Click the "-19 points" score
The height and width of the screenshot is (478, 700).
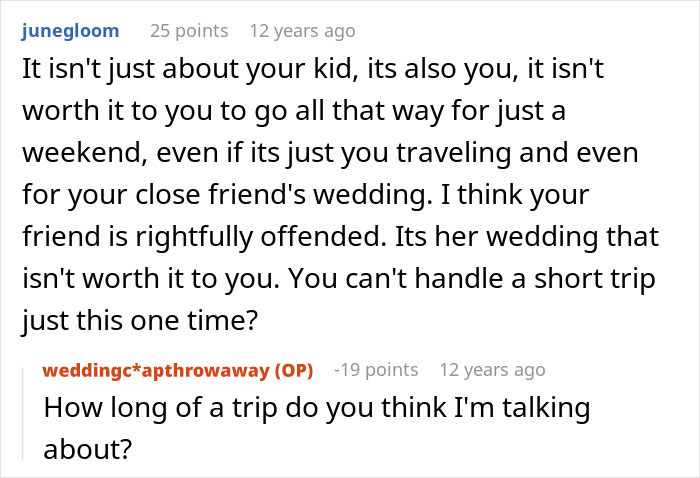pos(376,370)
